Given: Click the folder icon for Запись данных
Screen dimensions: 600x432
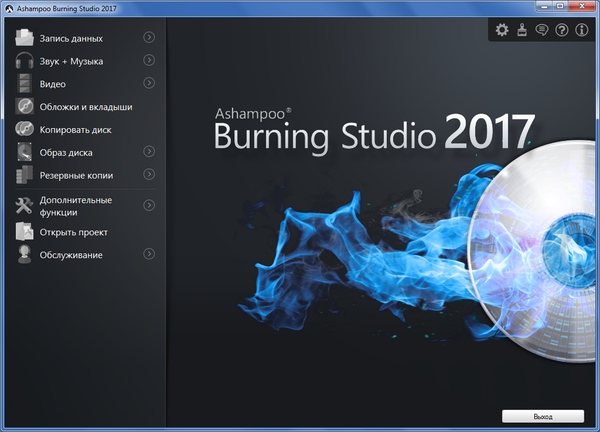Looking at the screenshot, I should coord(24,38).
